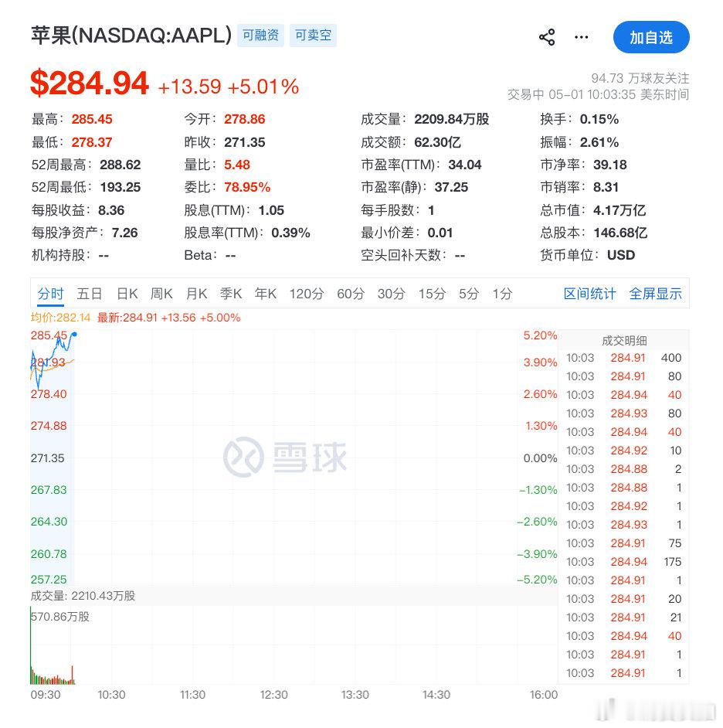The height and width of the screenshot is (728, 723).
Task: Click the 今开 value 278.86
Action: [x=245, y=119]
